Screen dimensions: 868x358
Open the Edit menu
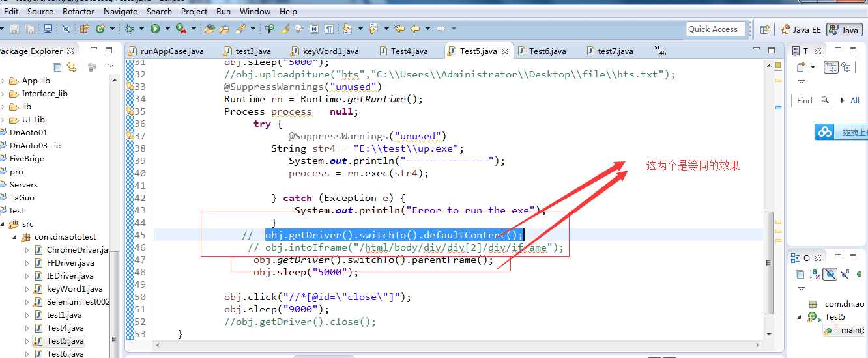click(x=11, y=11)
